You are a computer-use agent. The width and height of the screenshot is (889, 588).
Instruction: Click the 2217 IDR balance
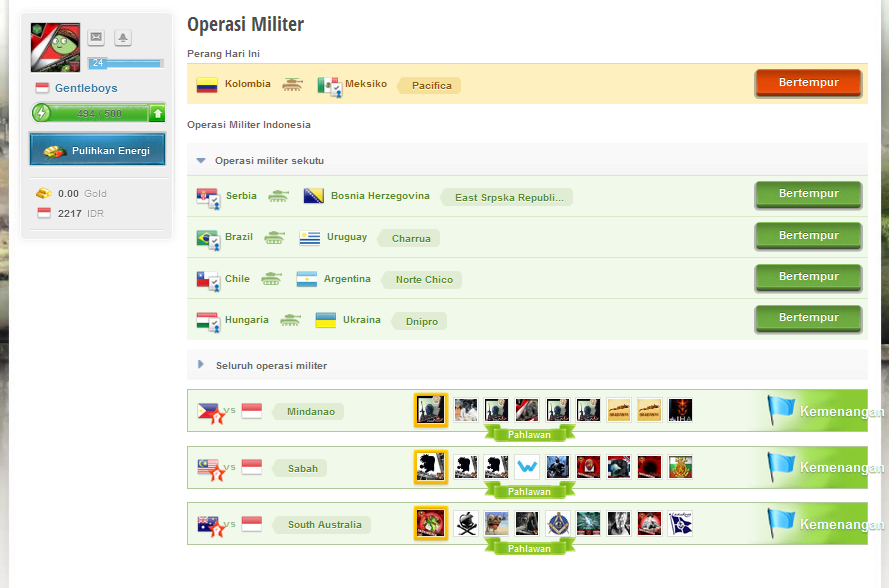81,213
